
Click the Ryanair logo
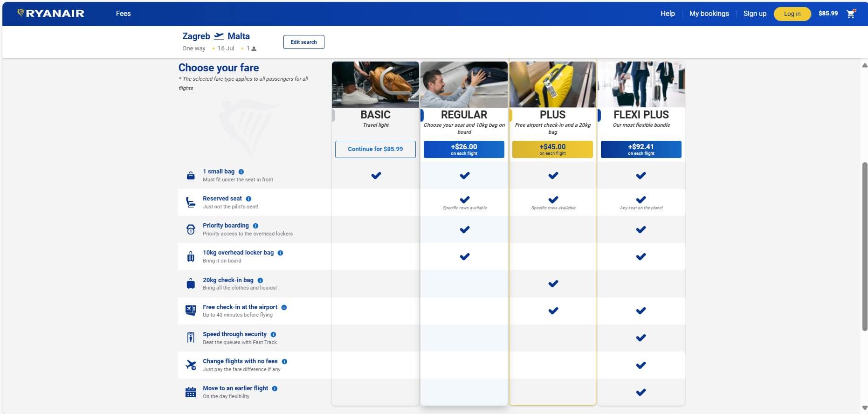coord(51,14)
